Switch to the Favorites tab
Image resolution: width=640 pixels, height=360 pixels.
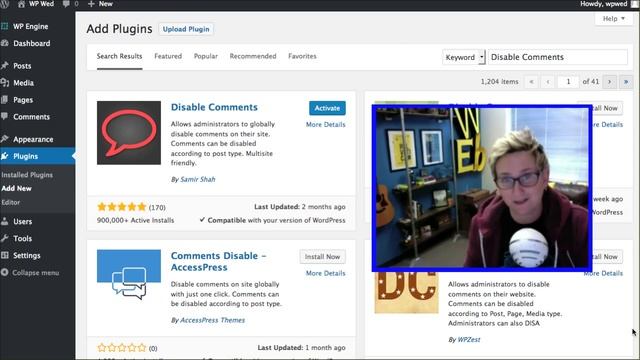[x=302, y=56]
